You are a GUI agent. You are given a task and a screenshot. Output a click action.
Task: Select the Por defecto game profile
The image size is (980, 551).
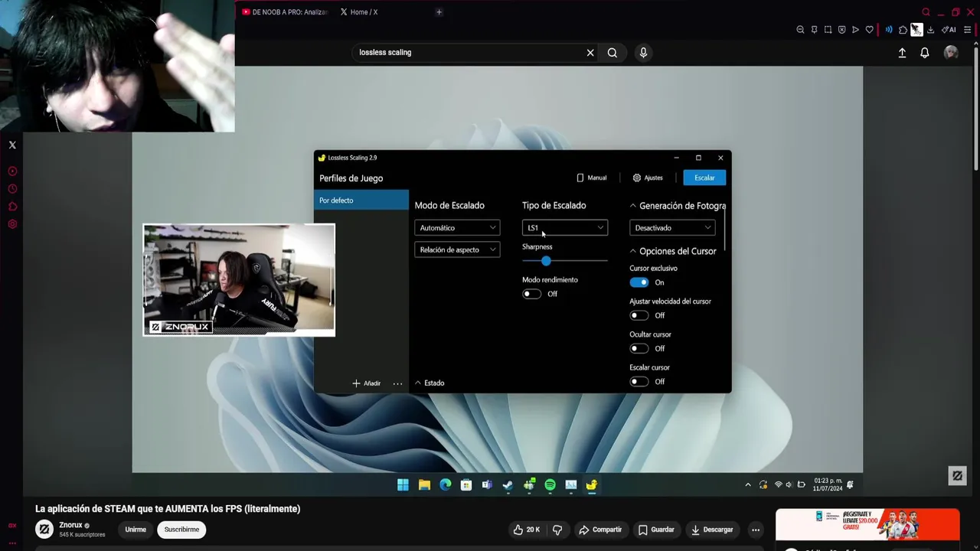pyautogui.click(x=361, y=201)
